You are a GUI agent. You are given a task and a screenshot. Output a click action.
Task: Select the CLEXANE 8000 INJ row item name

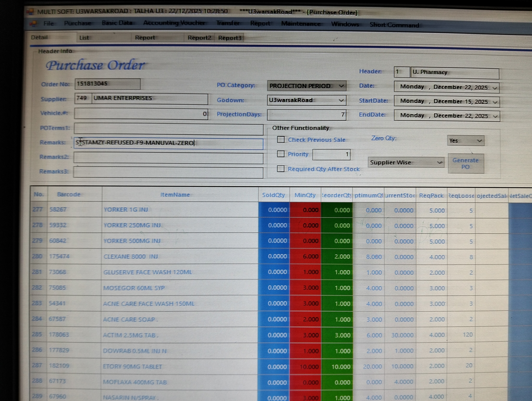(x=131, y=257)
